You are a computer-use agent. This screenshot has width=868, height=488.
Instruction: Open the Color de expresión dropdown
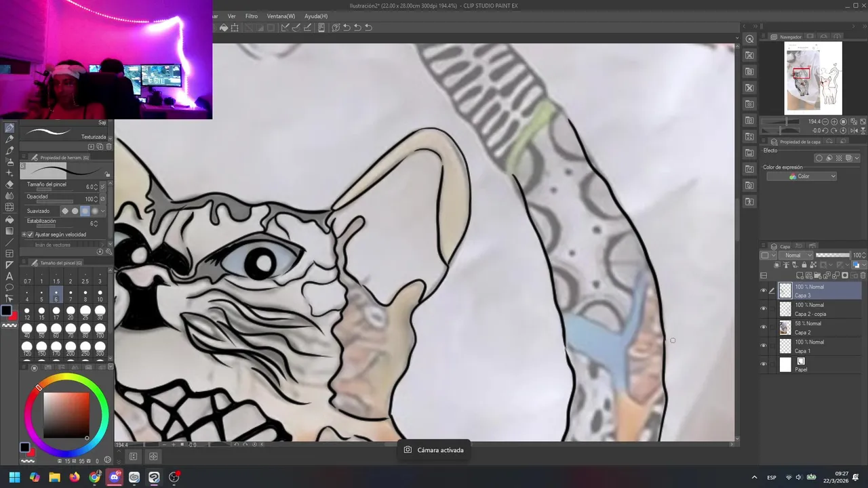[802, 176]
